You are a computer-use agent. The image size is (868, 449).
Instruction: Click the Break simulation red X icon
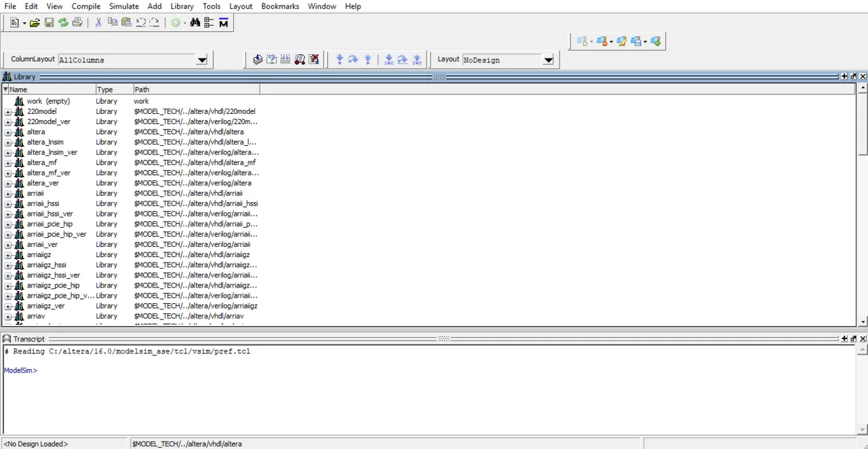pos(314,60)
